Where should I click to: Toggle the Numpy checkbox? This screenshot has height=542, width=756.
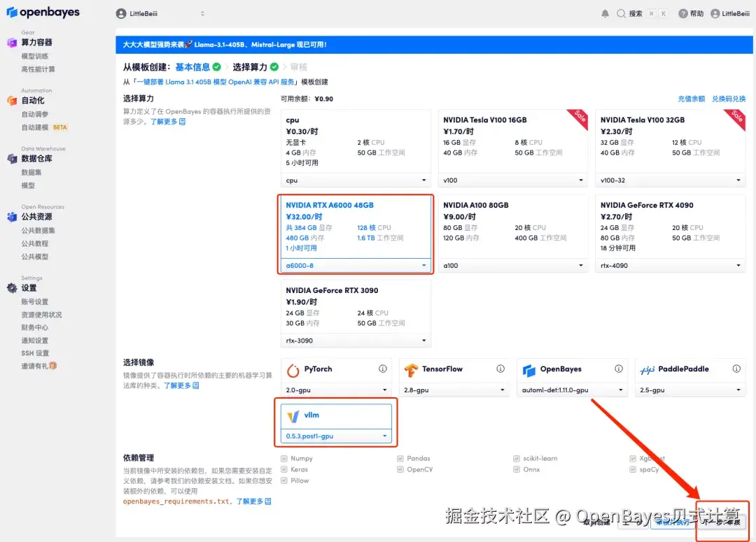tap(284, 459)
